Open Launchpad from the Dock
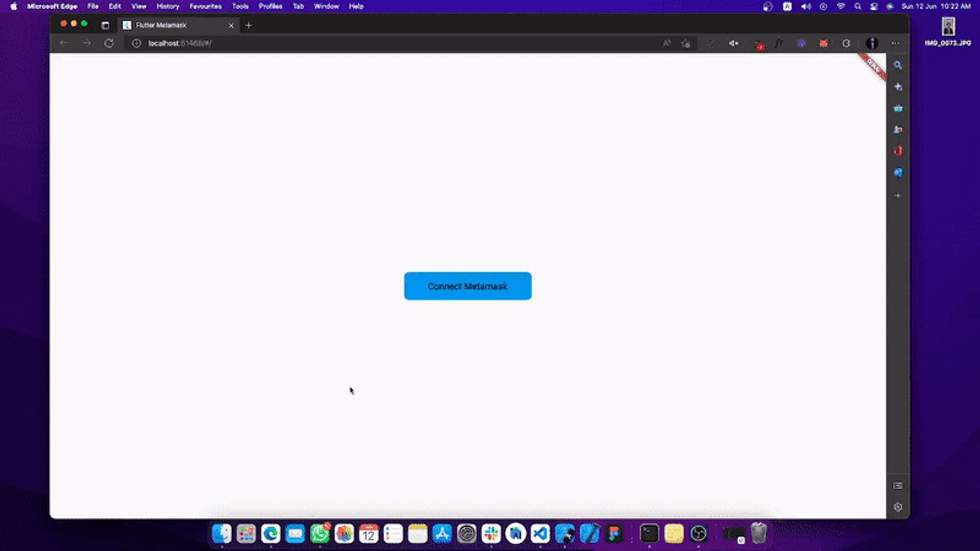 coord(246,534)
